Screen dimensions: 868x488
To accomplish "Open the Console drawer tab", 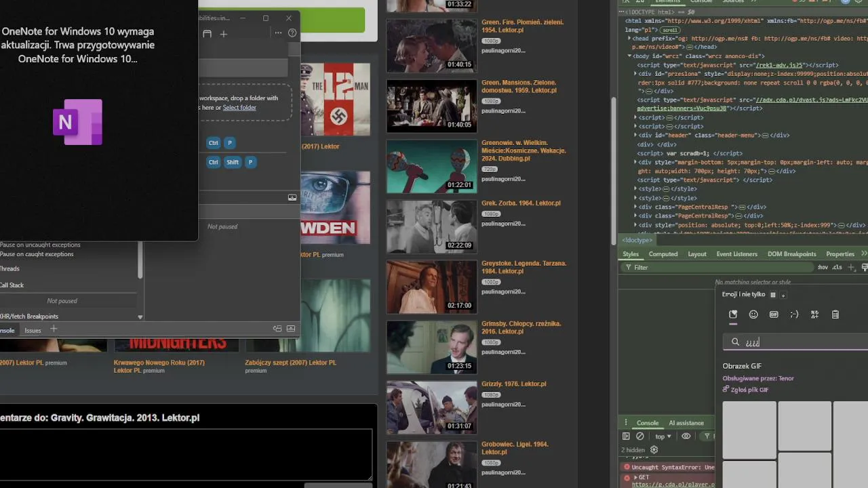I will 648,423.
